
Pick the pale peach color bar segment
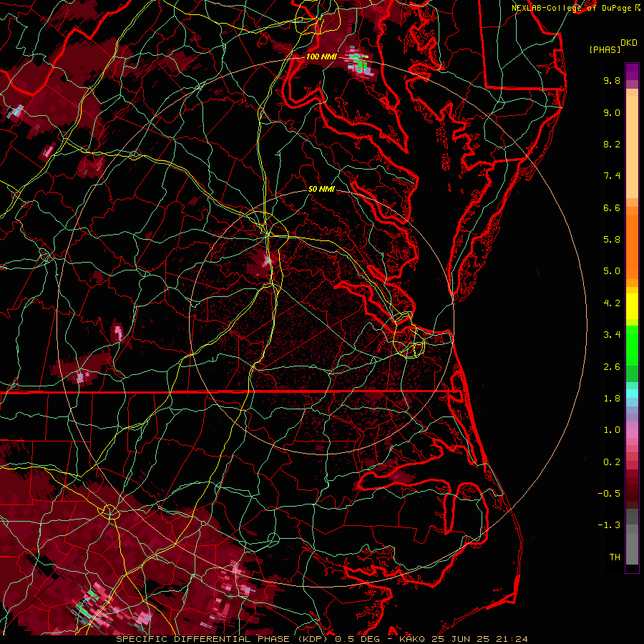632,147
